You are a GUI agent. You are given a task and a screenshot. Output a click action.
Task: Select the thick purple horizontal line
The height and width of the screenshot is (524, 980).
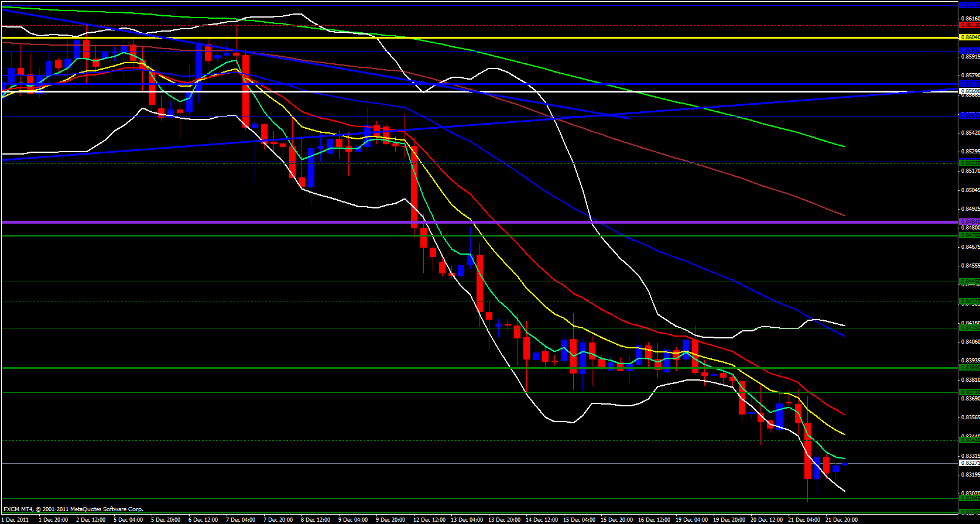[468, 222]
